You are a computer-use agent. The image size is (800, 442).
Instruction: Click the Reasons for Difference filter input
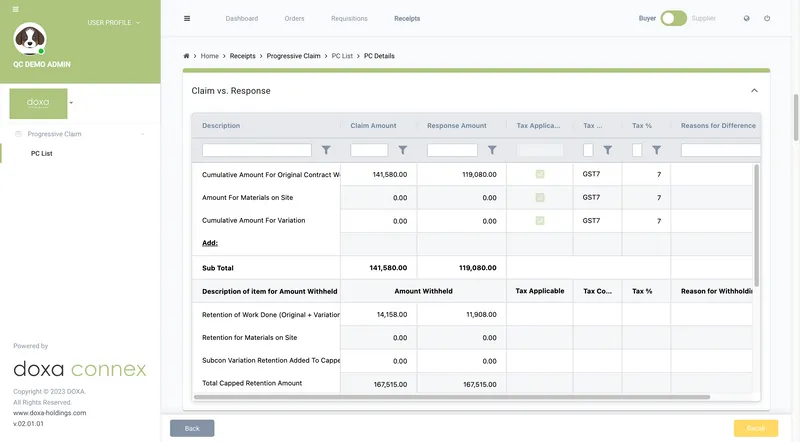tap(720, 150)
